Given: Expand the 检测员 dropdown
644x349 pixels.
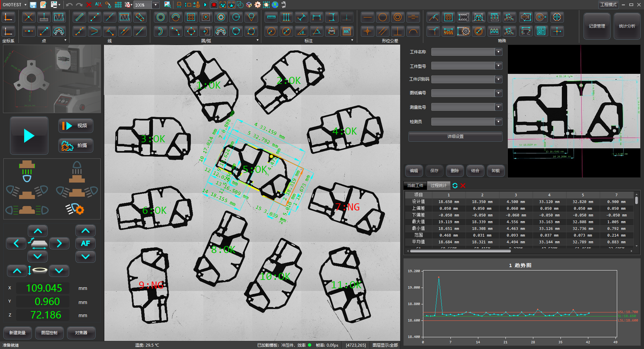Looking at the screenshot, I should 498,122.
